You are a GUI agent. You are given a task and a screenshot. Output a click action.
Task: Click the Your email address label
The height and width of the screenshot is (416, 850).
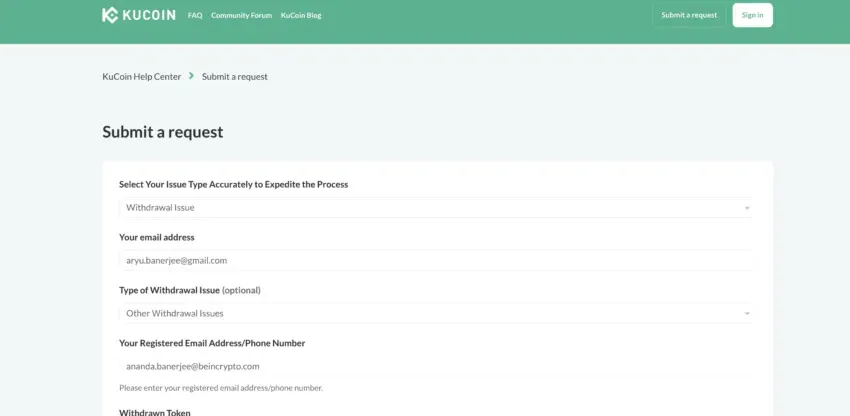point(157,237)
